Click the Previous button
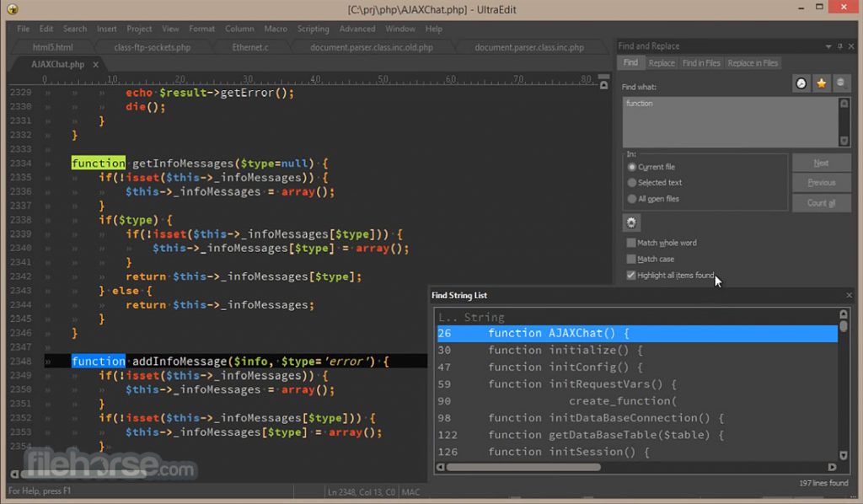Image resolution: width=863 pixels, height=504 pixels. click(x=821, y=183)
